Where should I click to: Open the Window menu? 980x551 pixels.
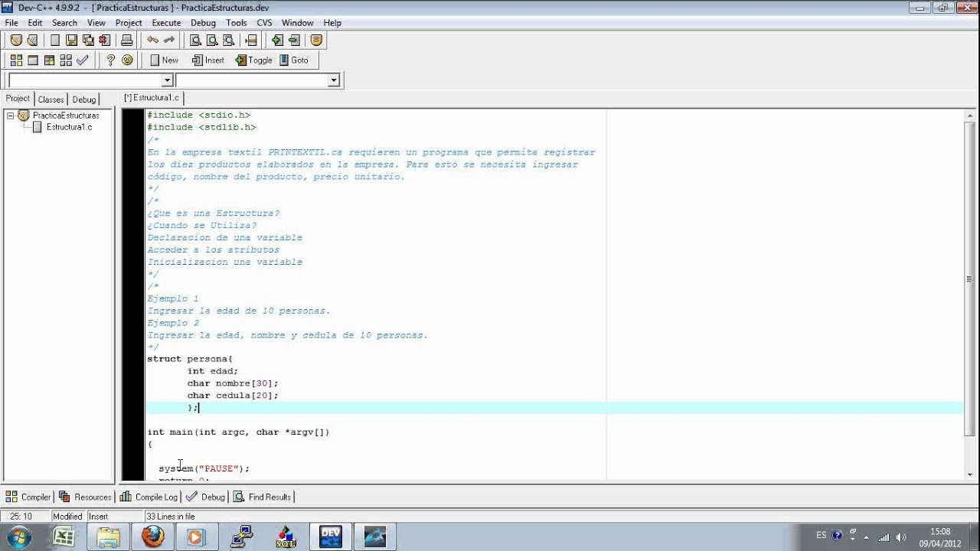point(298,23)
